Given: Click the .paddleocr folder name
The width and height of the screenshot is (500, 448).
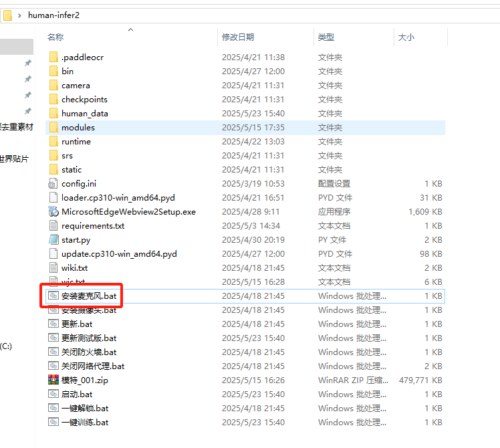Looking at the screenshot, I should click(83, 57).
